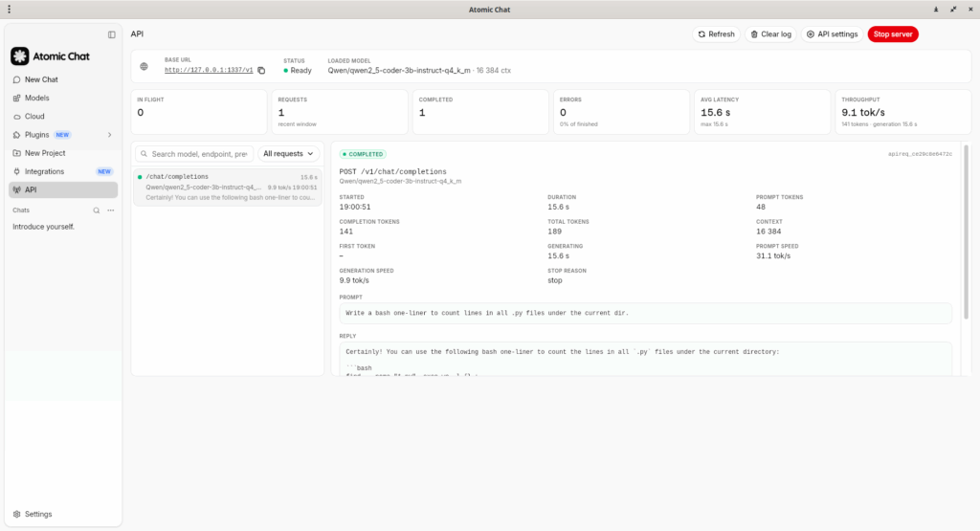Click the Errors count card

(x=621, y=112)
